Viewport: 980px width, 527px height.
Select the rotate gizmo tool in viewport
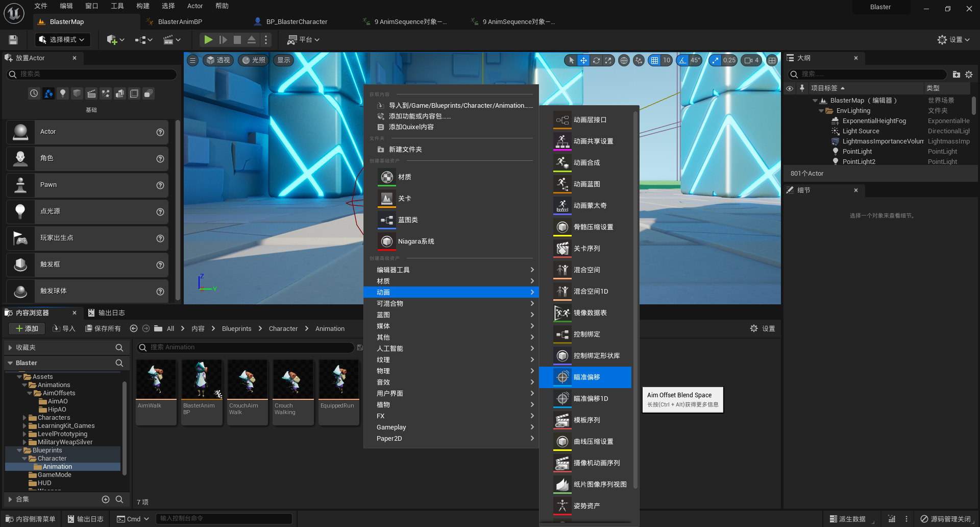click(596, 60)
